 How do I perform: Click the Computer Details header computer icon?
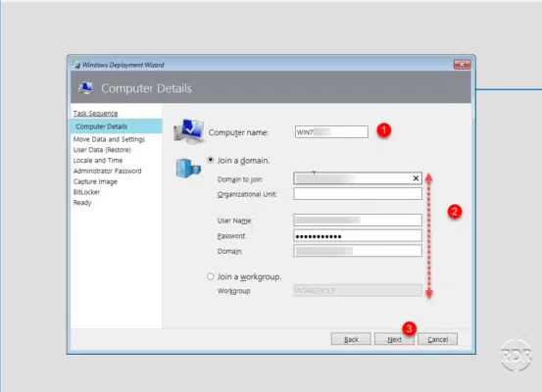click(x=85, y=88)
